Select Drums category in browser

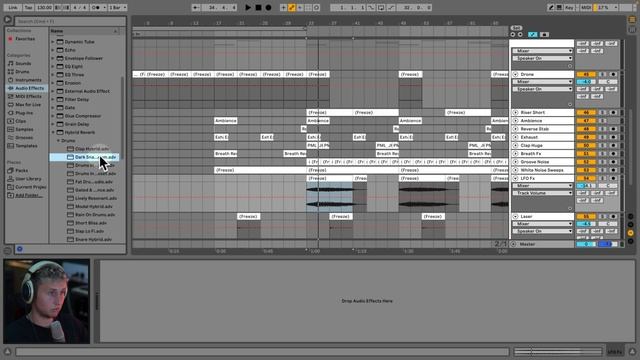(22, 71)
